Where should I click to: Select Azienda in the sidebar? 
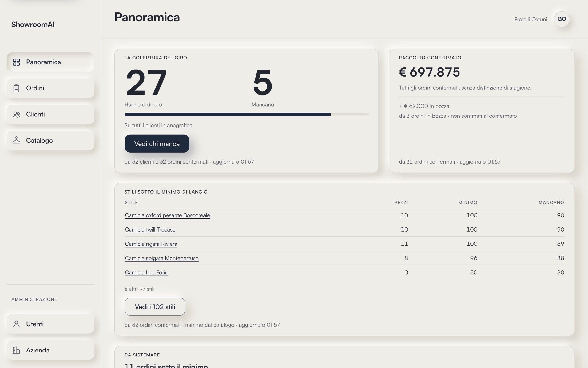tap(50, 350)
